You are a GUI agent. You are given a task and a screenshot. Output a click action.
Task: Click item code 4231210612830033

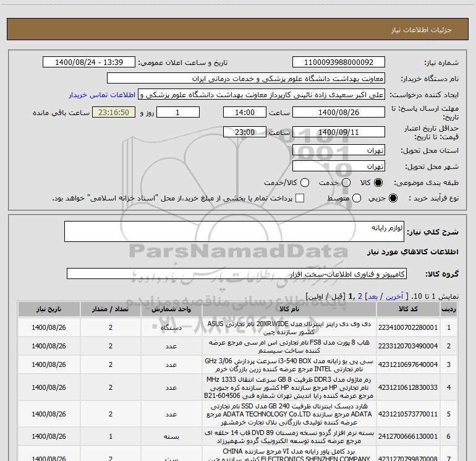pyautogui.click(x=408, y=387)
